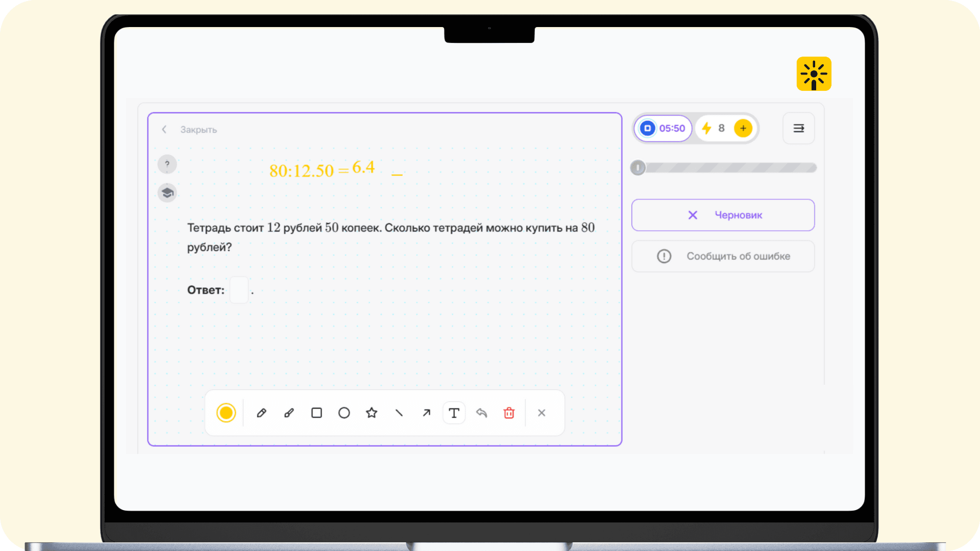This screenshot has height=551, width=980.
Task: Click the graduation cap theory icon
Action: click(x=167, y=193)
